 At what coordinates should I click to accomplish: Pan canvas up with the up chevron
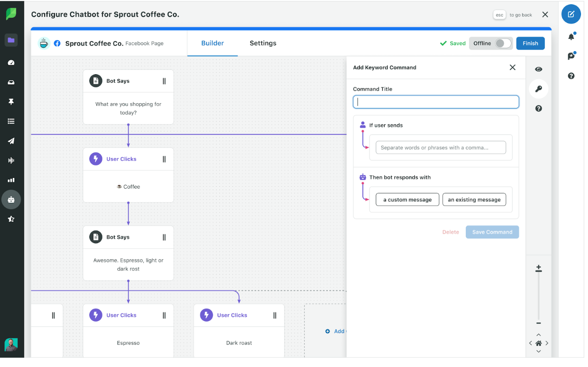539,335
